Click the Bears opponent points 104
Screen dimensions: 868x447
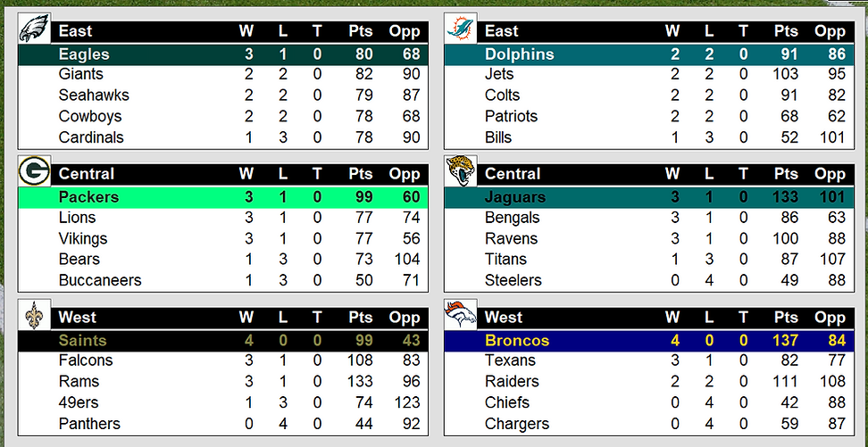pyautogui.click(x=405, y=260)
